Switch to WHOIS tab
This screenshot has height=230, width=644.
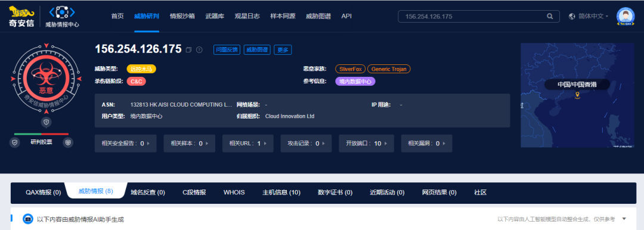tap(234, 192)
